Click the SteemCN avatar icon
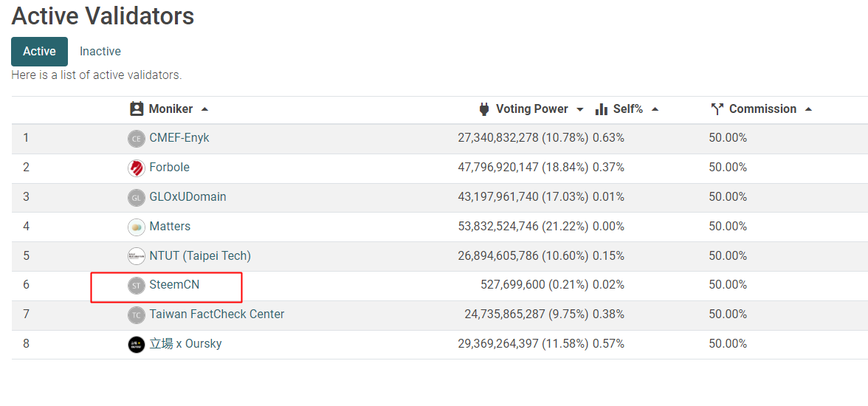The image size is (868, 406). tap(136, 285)
